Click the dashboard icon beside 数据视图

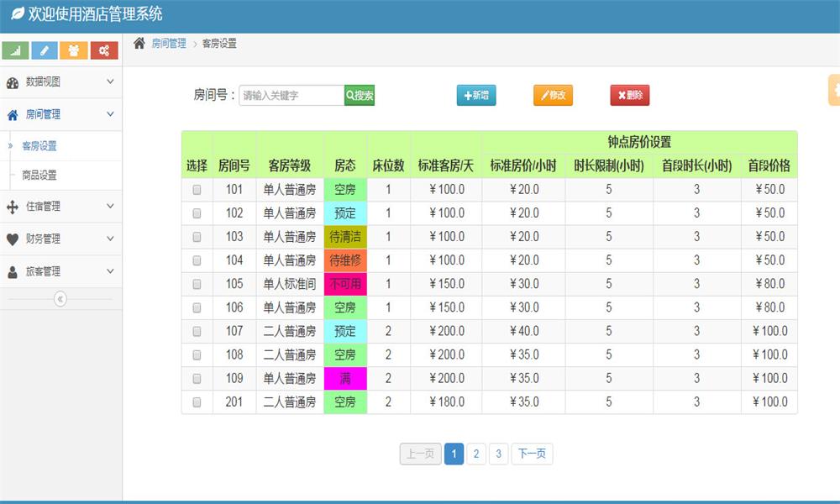13,82
